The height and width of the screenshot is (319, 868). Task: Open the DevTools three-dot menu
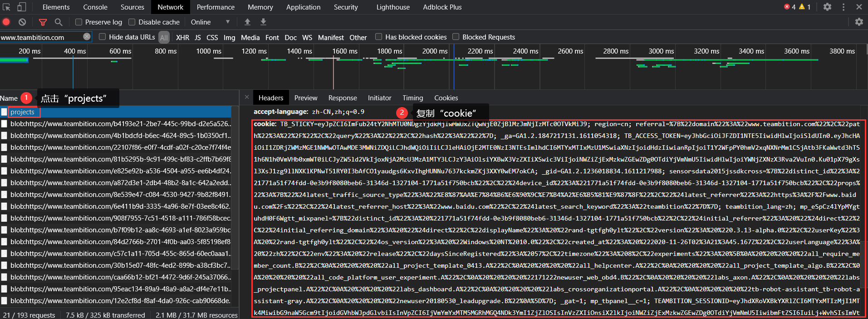[843, 7]
